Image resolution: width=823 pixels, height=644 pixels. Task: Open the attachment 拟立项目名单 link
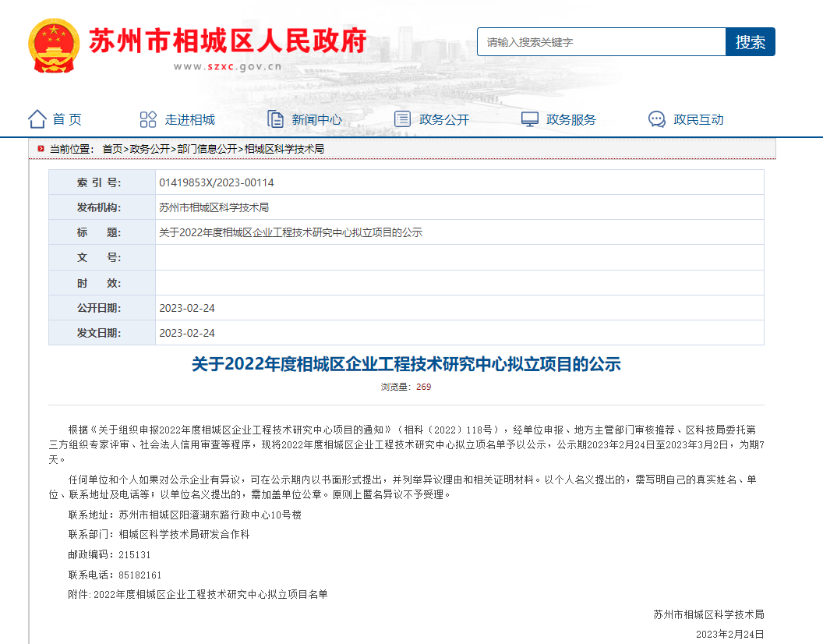[210, 594]
